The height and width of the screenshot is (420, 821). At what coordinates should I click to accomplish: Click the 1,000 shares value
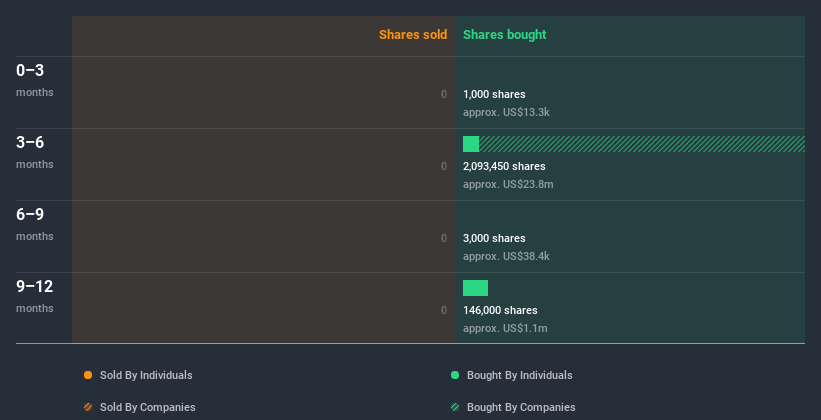494,94
